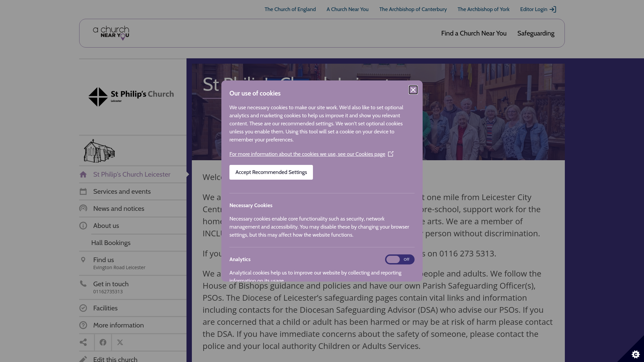The height and width of the screenshot is (362, 644).
Task: Open Hall Bookings sub-item
Action: tap(139, 243)
